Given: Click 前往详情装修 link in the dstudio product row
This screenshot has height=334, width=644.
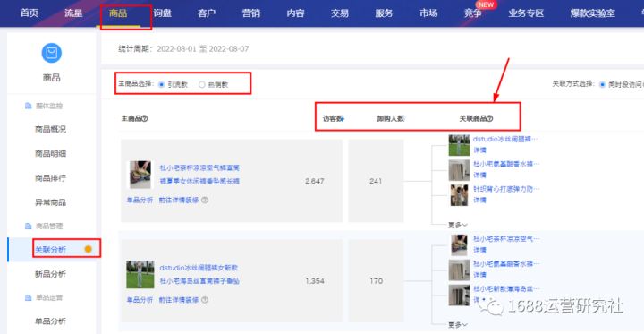Looking at the screenshot, I should click(179, 300).
